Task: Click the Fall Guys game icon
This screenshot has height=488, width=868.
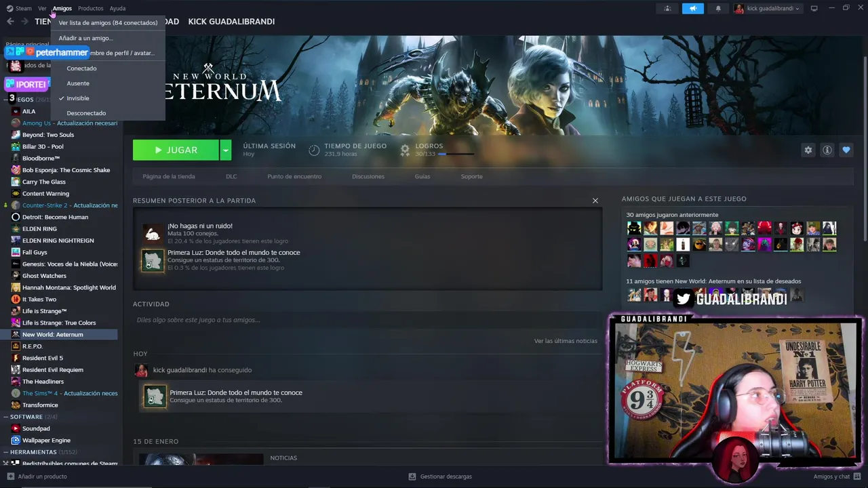Action: (16, 252)
